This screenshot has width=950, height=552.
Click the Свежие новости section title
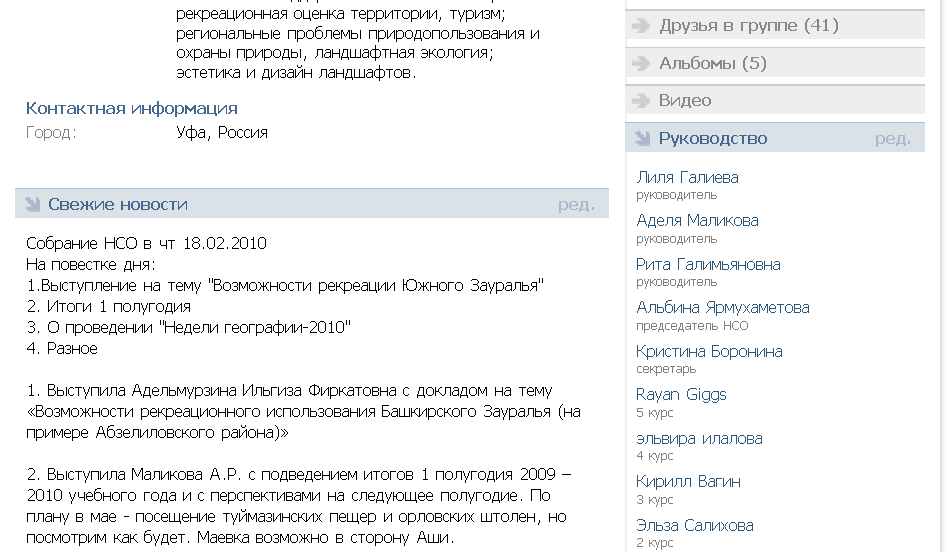coord(118,204)
